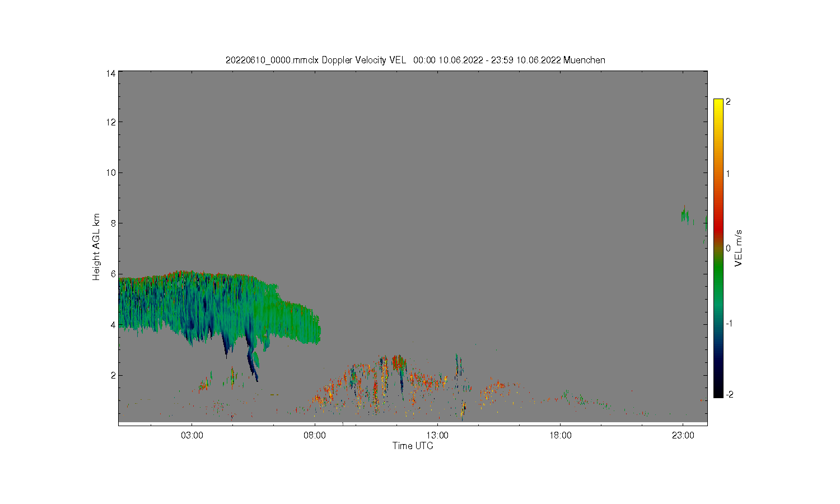Click the 'Height AGL km' axis label
The image size is (840, 504).
(x=96, y=246)
